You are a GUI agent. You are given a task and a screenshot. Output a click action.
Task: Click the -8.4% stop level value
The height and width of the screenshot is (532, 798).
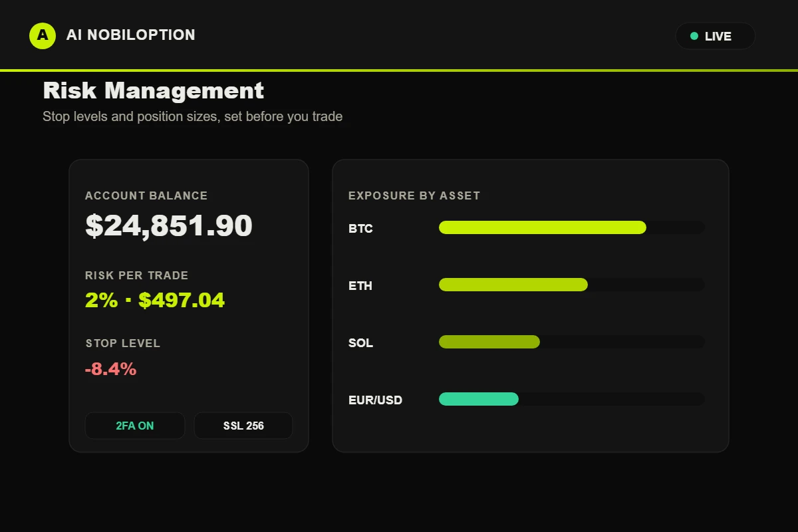(110, 368)
